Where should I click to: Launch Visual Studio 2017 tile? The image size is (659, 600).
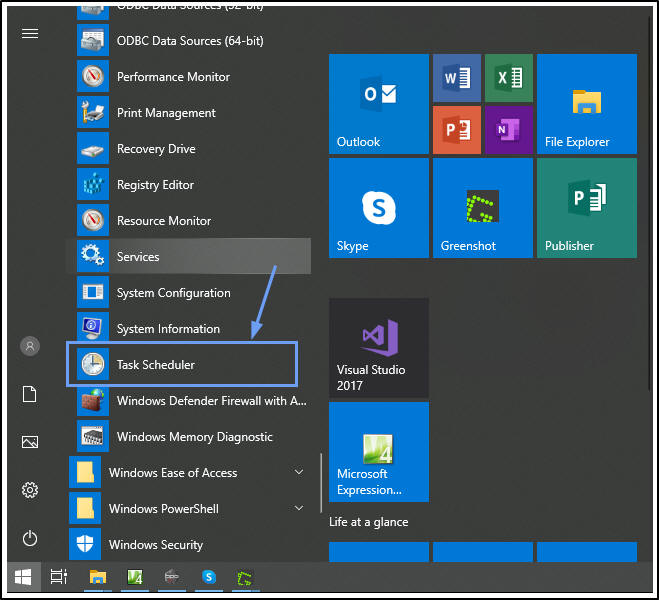(378, 348)
